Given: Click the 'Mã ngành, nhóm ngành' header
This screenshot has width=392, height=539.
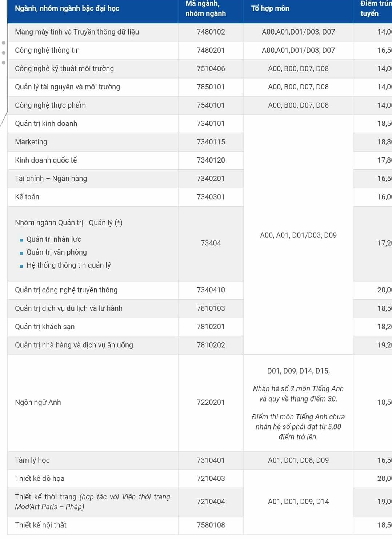Looking at the screenshot, I should click(206, 9).
